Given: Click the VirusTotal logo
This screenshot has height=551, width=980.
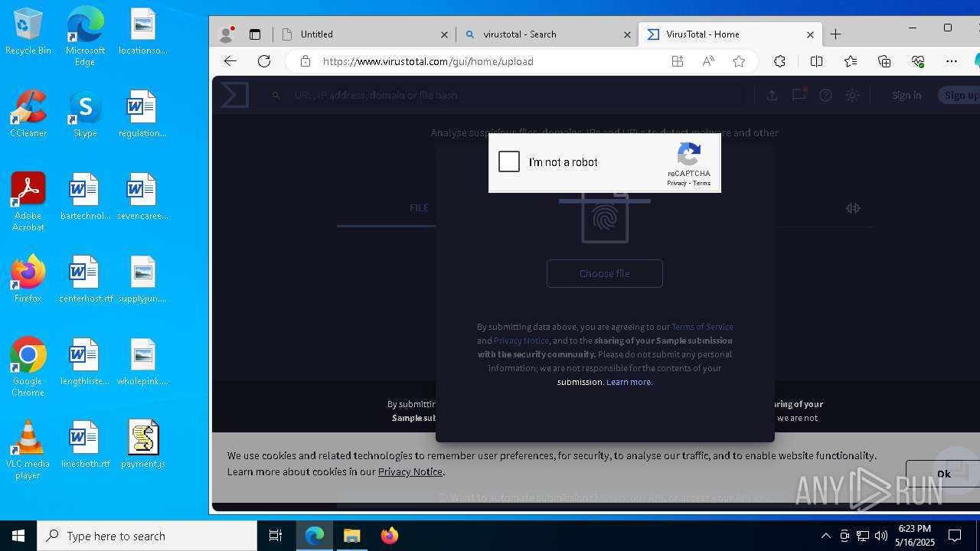Looking at the screenshot, I should coord(235,95).
